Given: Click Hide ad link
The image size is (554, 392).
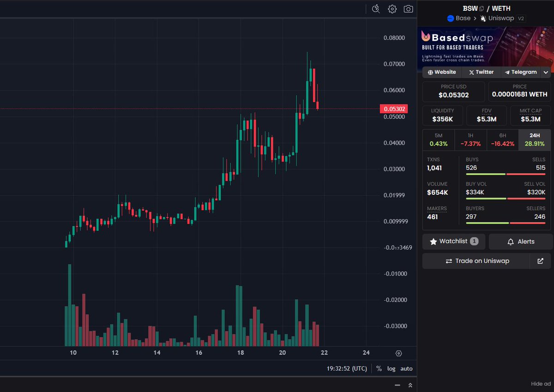Looking at the screenshot, I should pos(541,384).
